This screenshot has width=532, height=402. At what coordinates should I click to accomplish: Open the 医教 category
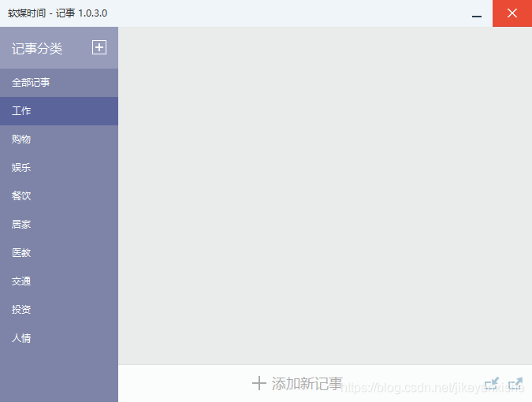(x=59, y=253)
